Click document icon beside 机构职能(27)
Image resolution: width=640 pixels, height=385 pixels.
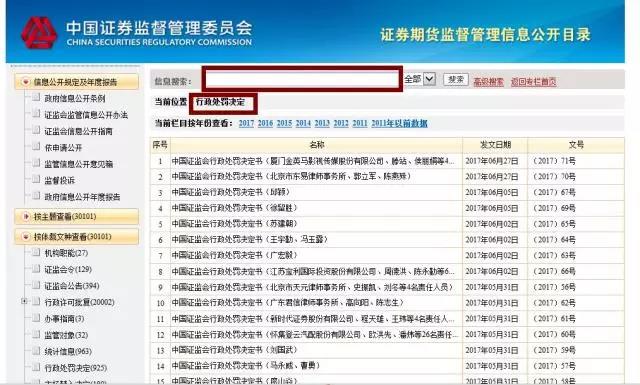click(x=36, y=252)
